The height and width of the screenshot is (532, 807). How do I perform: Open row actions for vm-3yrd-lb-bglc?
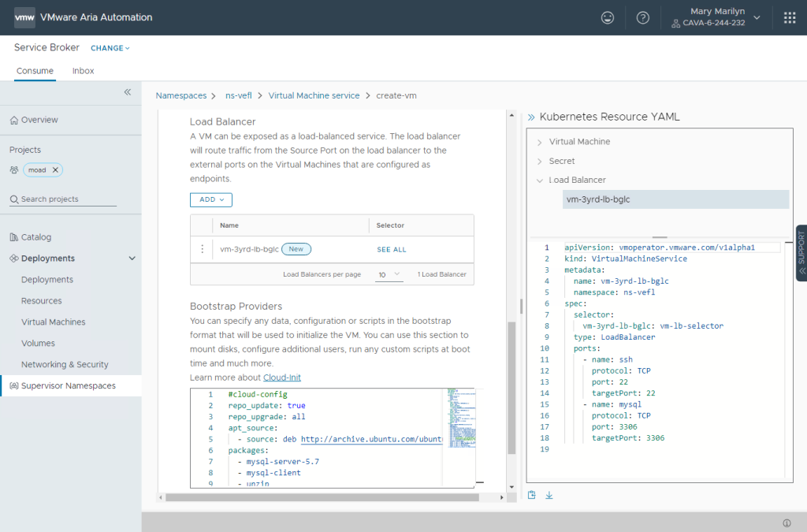(x=202, y=249)
